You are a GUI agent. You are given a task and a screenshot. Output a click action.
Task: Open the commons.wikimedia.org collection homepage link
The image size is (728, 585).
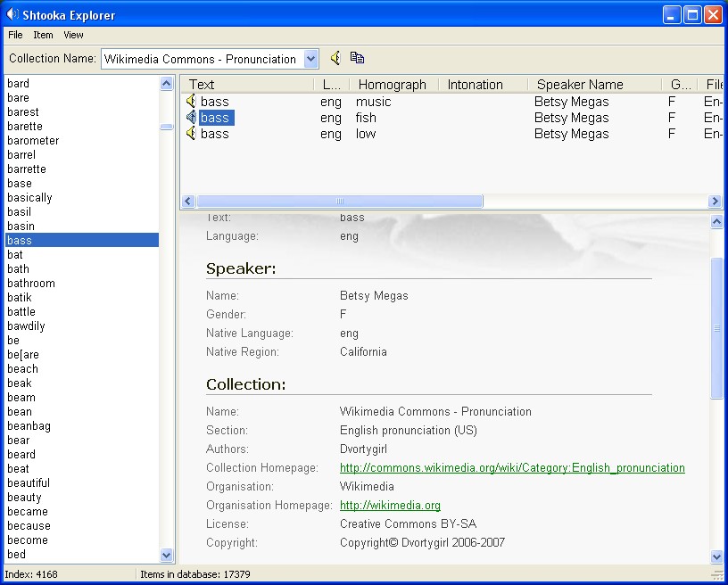[512, 467]
